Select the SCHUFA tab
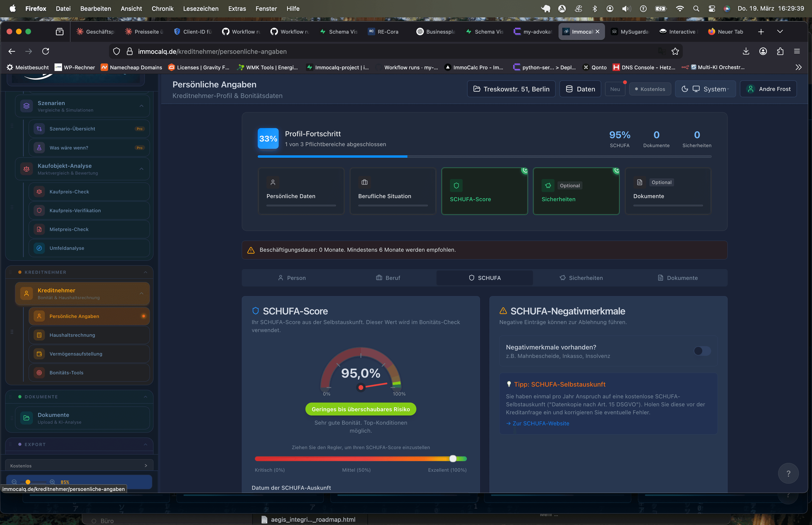Viewport: 812px width, 525px height. point(484,278)
